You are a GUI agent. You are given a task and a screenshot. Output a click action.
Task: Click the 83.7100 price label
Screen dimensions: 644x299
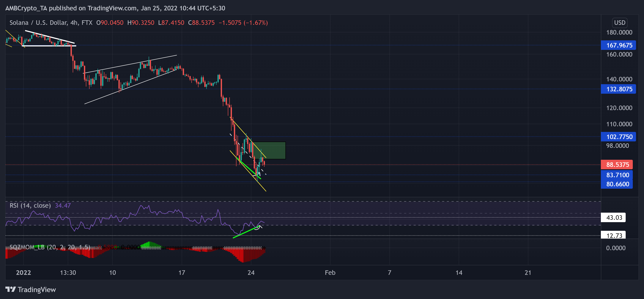[x=617, y=175]
